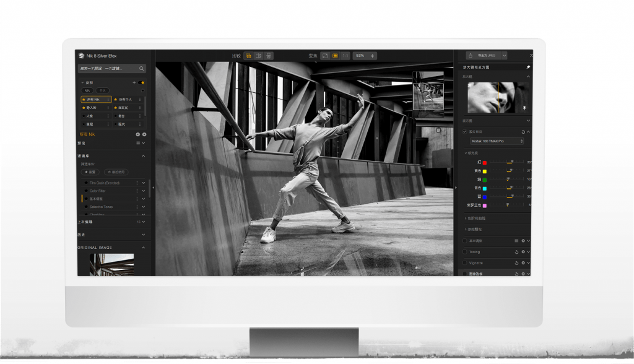Pin the loupe and histogram panel
The height and width of the screenshot is (364, 634).
tap(528, 67)
